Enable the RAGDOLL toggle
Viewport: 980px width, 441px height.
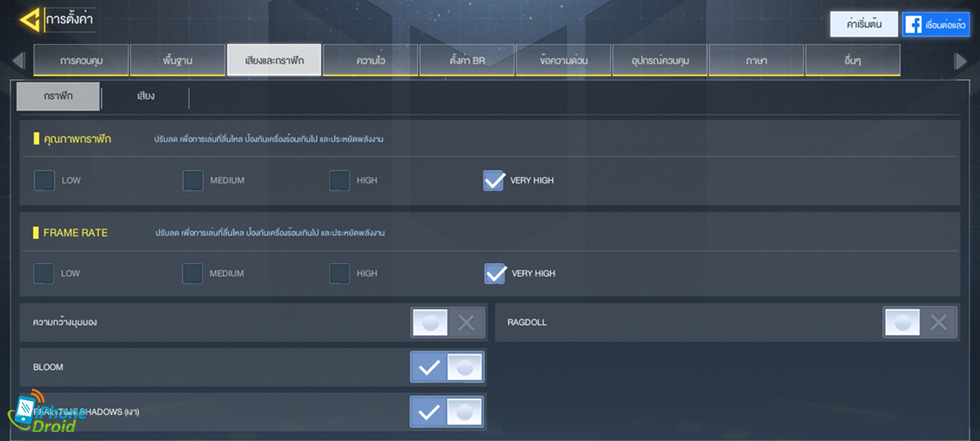point(920,323)
